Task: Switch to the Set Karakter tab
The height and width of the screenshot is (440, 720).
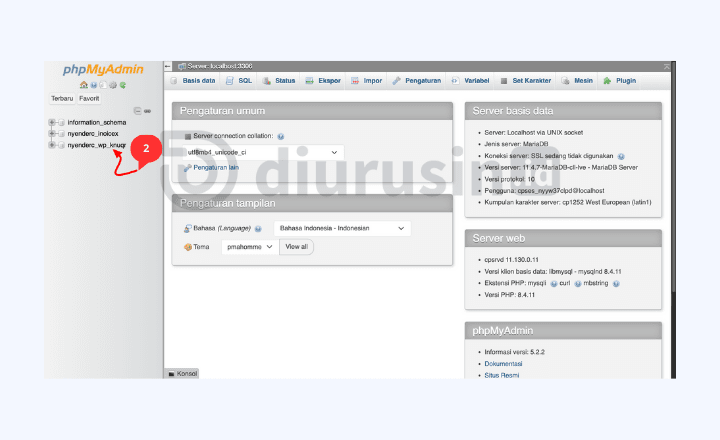Action: [x=526, y=81]
